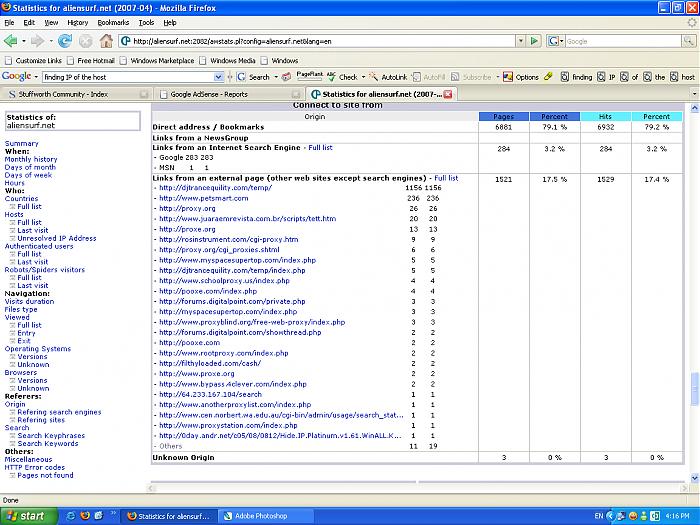The width and height of the screenshot is (700, 525).
Task: Open the File menu
Action: [x=9, y=22]
